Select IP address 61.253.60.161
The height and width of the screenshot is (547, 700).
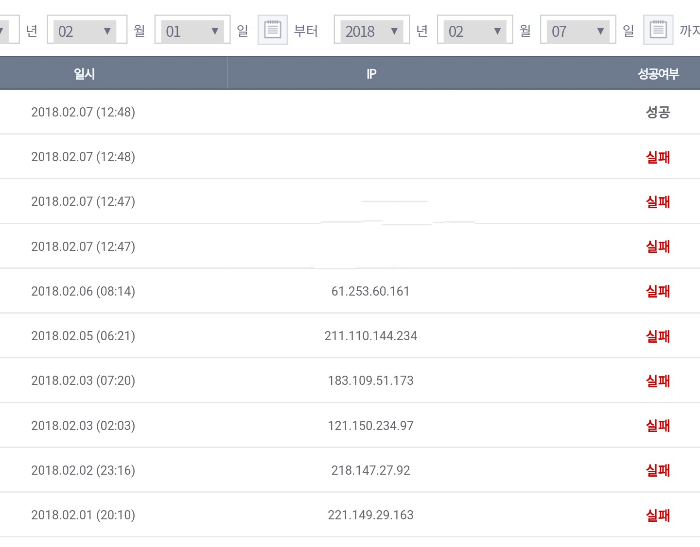click(x=370, y=291)
